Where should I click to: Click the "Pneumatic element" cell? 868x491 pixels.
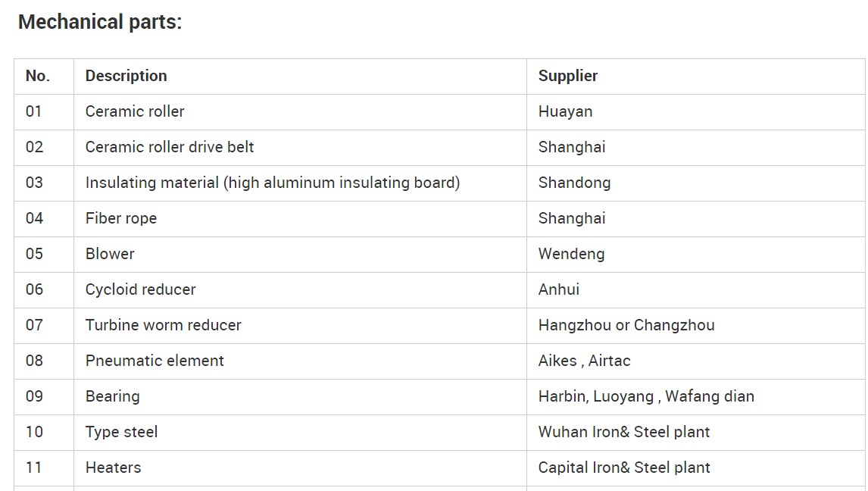155,361
